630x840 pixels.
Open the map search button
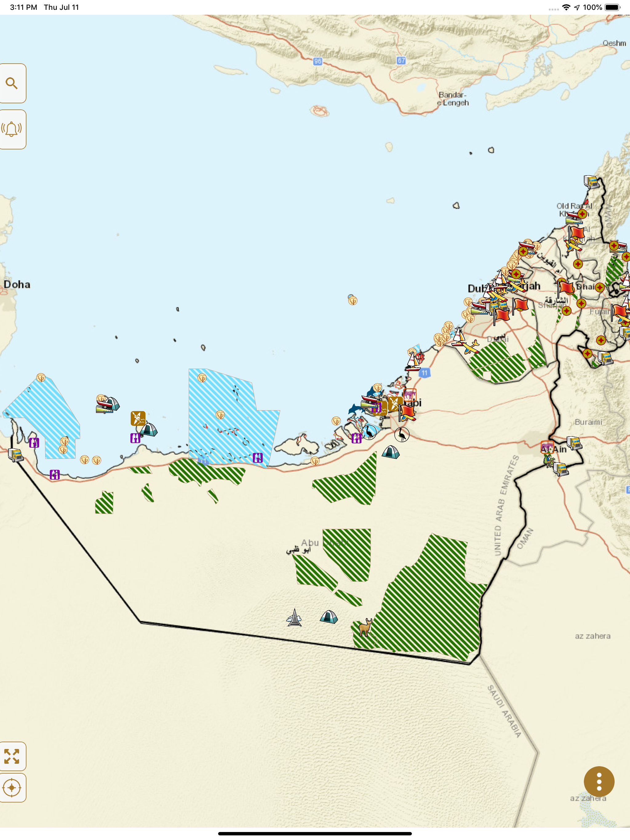(12, 83)
